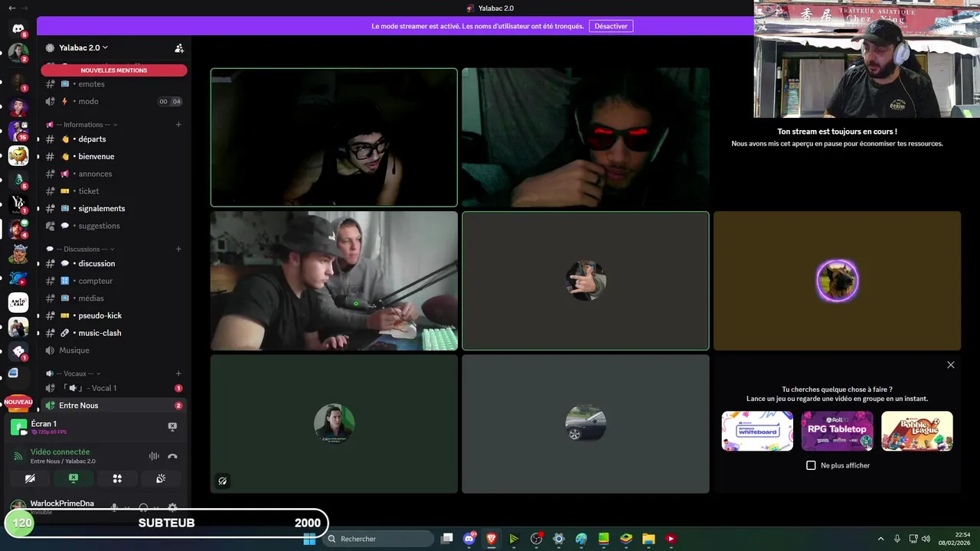Open BlueStacks from the taskbar
980x551 pixels.
[x=626, y=539]
